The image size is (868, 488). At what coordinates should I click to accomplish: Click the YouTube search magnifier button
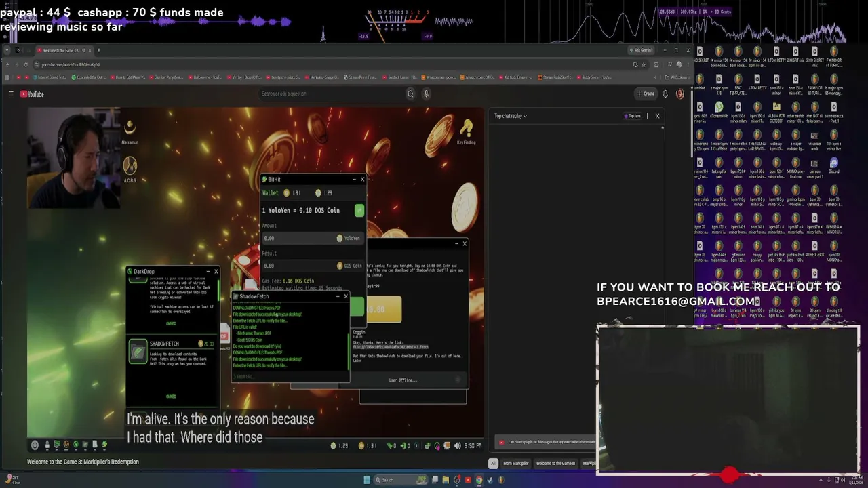410,94
